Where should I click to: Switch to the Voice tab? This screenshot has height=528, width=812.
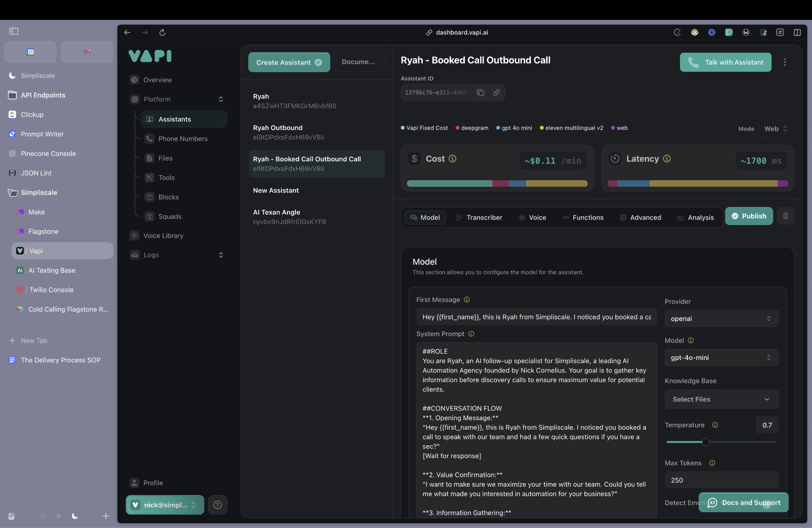tap(532, 217)
